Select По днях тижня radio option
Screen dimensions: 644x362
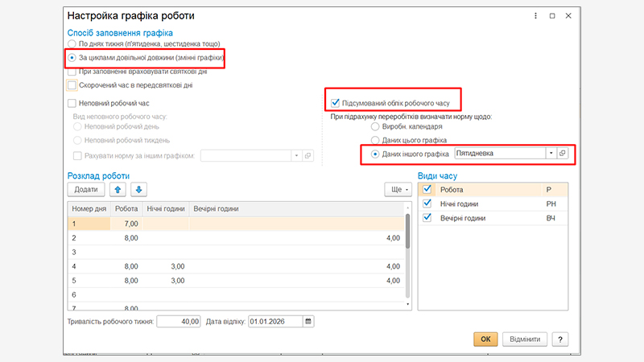(x=72, y=43)
